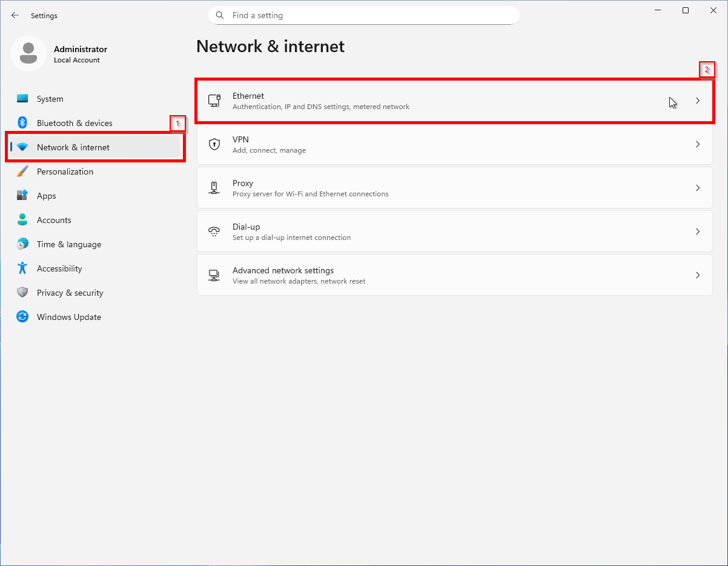
Task: Click the Network & internet page heading
Action: click(271, 46)
